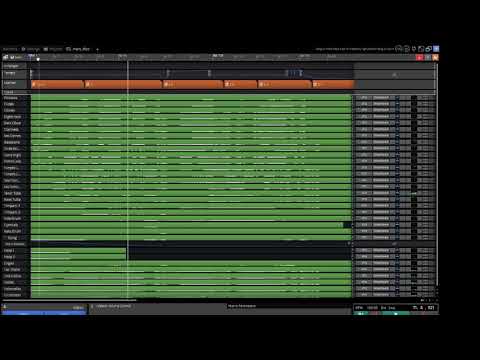Add a new tab with the plus button
The height and width of the screenshot is (360, 480).
pyautogui.click(x=97, y=49)
